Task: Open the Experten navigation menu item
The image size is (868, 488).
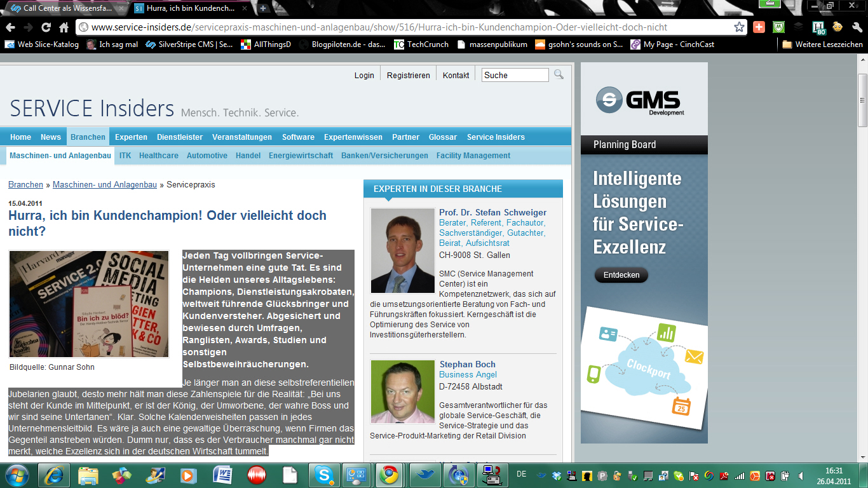Action: pos(131,137)
